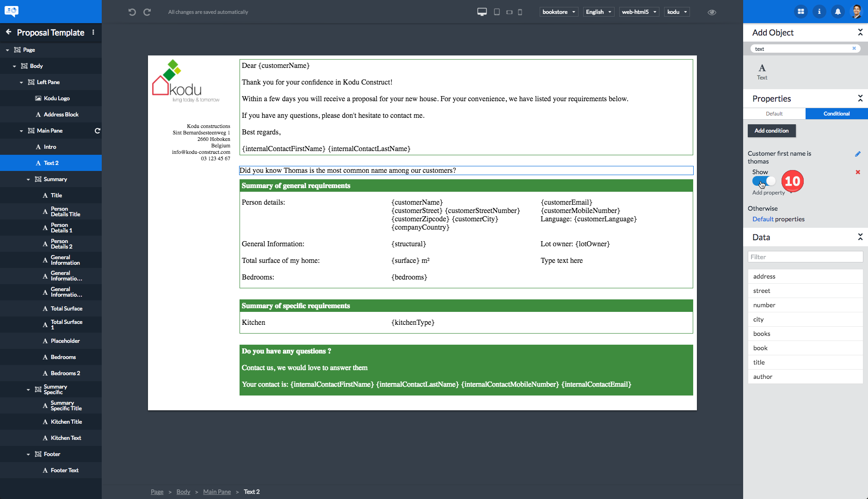Select the address data field

[x=805, y=276]
